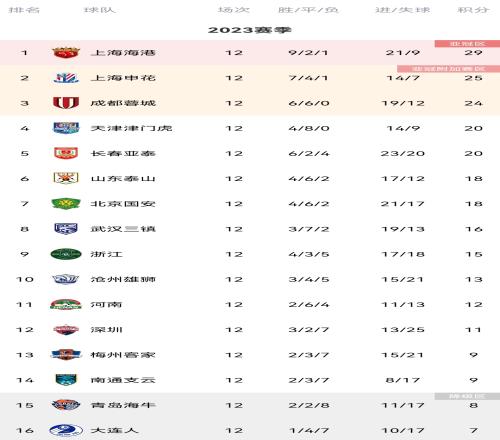Click the 北京国安 green logo
500x440 pixels.
[x=66, y=203]
